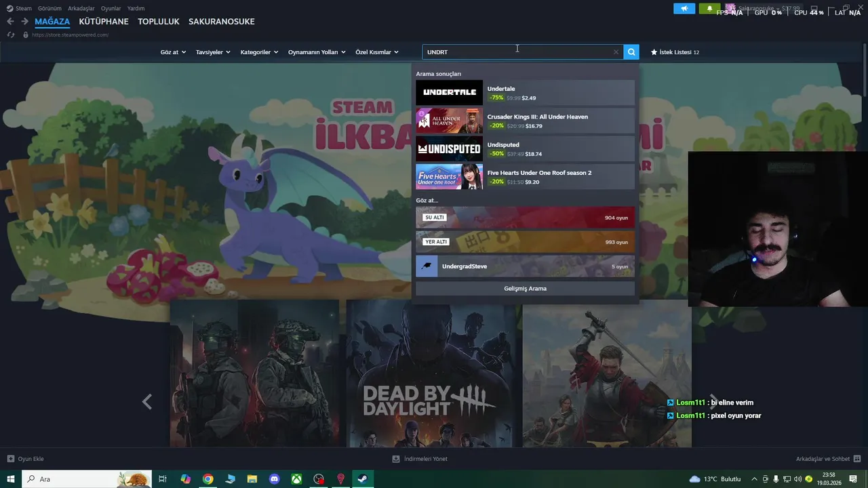This screenshot has width=868, height=488.
Task: Click the Oyun Ekle link
Action: (x=31, y=459)
